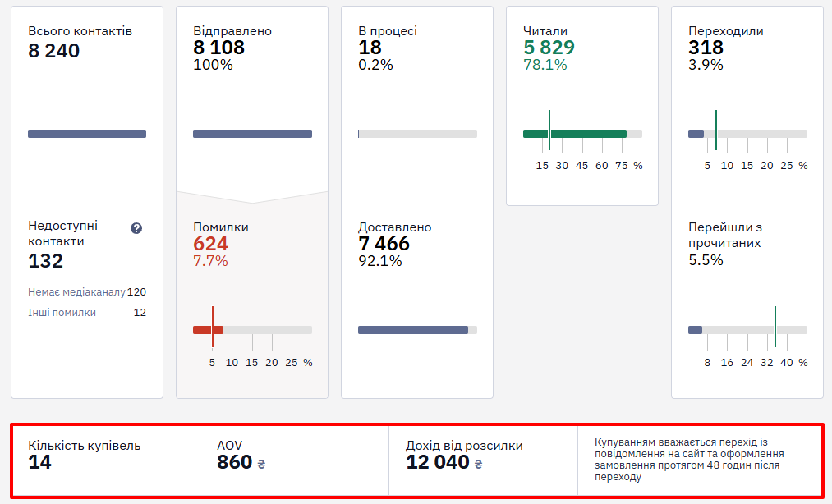832x504 pixels.
Task: Click the Перейшли з прочитаних value 5.5%
Action: (706, 260)
